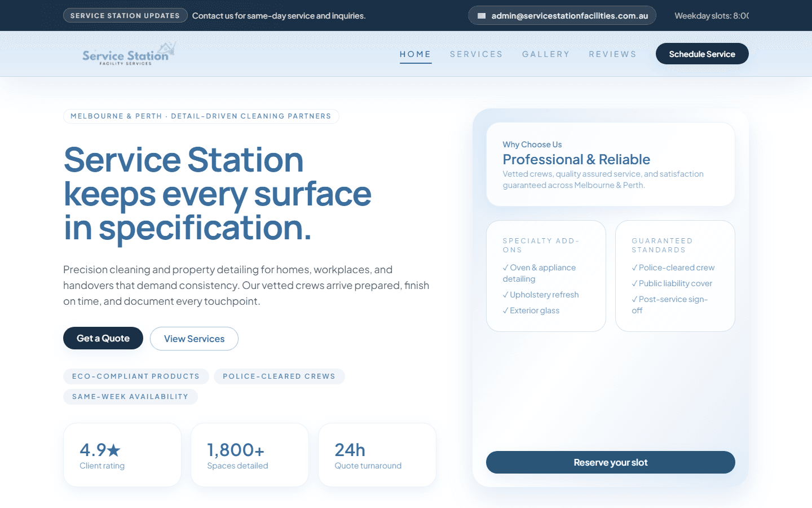Click the 24h Quote turnaround card
Image resolution: width=812 pixels, height=508 pixels.
point(377,455)
